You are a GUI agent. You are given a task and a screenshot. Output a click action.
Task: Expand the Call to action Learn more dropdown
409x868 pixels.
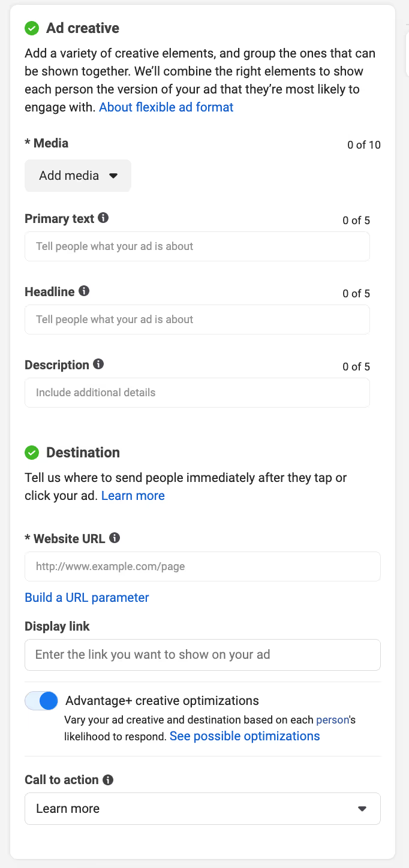tap(202, 809)
